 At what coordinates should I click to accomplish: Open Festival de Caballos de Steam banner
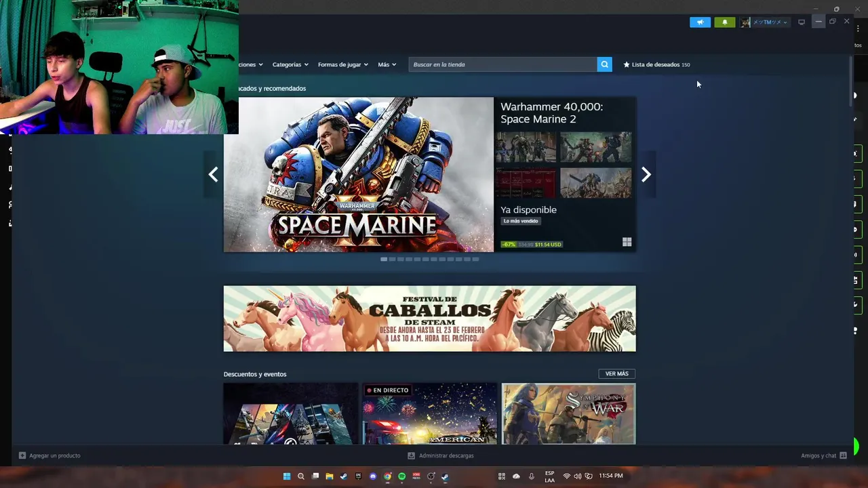(x=430, y=319)
